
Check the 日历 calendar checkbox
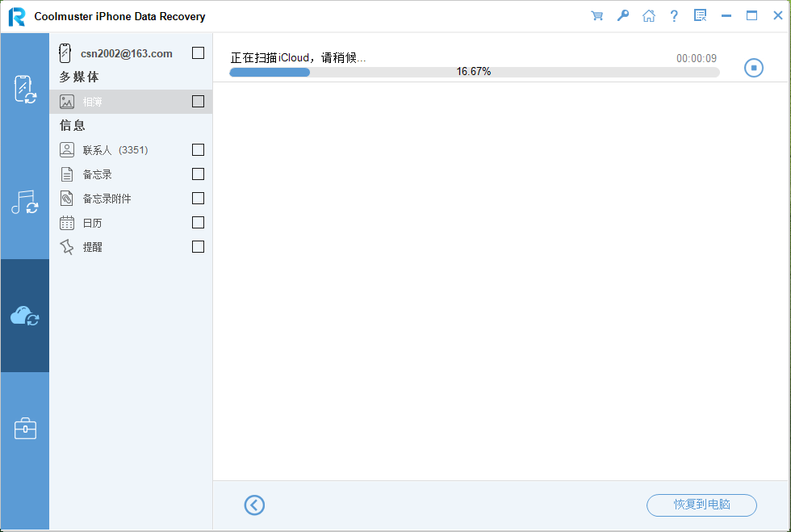[x=199, y=223]
